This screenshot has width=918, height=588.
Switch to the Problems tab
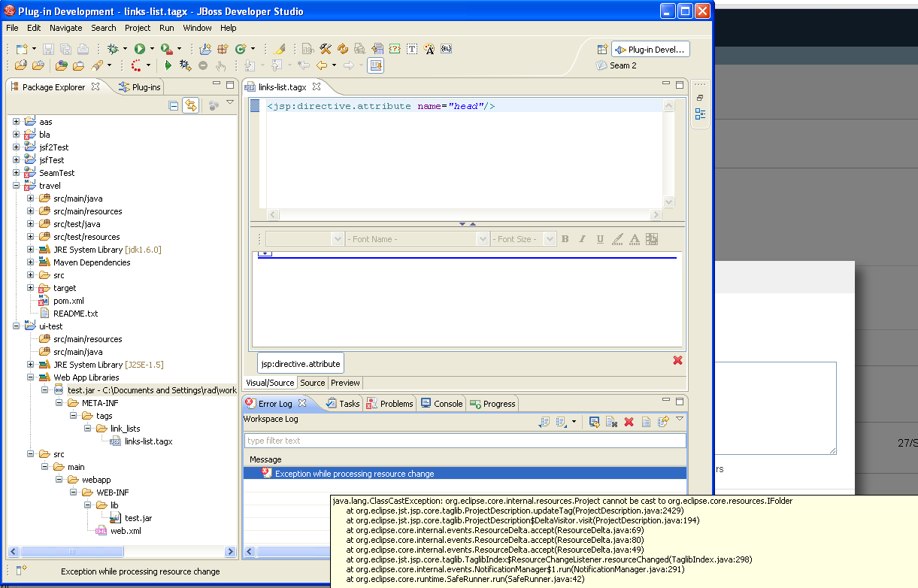(389, 404)
